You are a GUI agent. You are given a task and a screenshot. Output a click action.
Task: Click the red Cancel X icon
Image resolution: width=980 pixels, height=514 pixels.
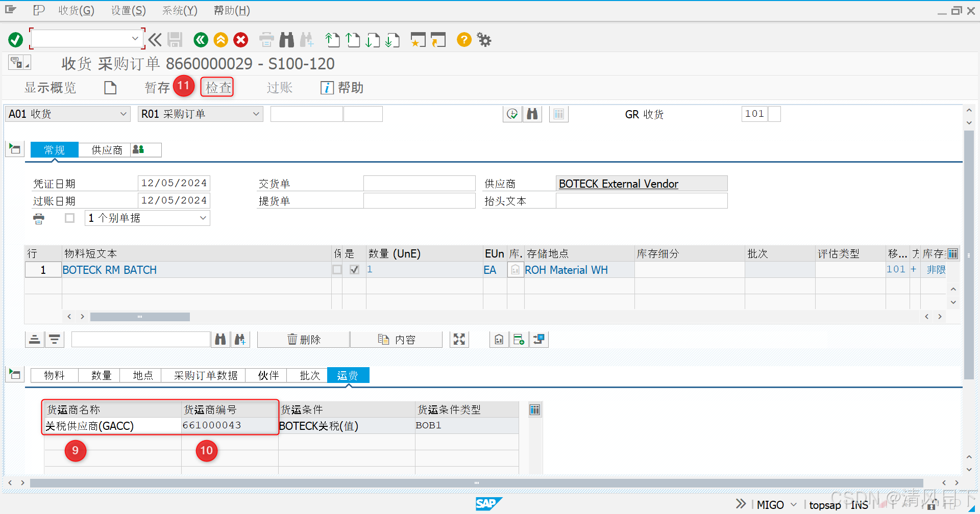[241, 40]
